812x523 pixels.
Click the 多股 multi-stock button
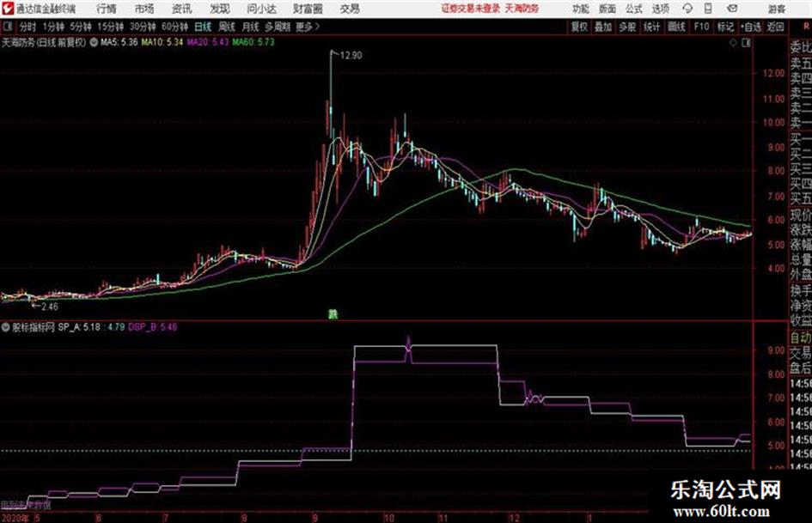coord(627,27)
